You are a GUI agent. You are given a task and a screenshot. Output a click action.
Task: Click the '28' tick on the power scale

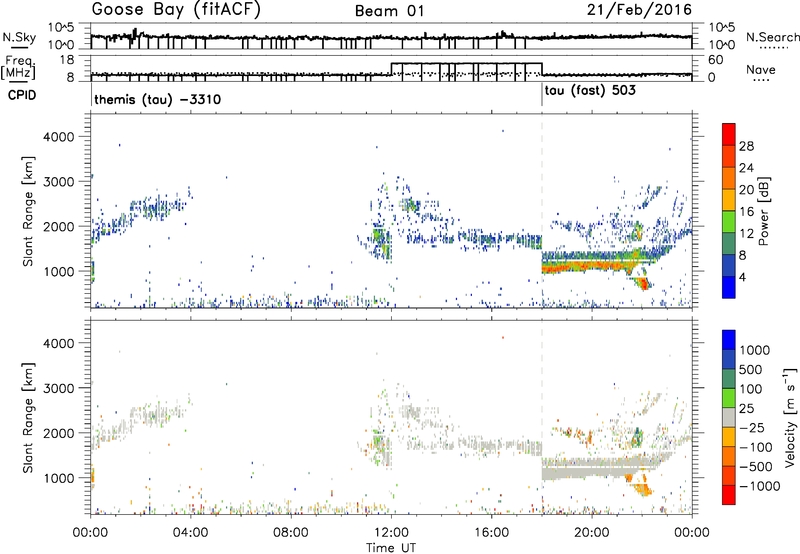[746, 146]
